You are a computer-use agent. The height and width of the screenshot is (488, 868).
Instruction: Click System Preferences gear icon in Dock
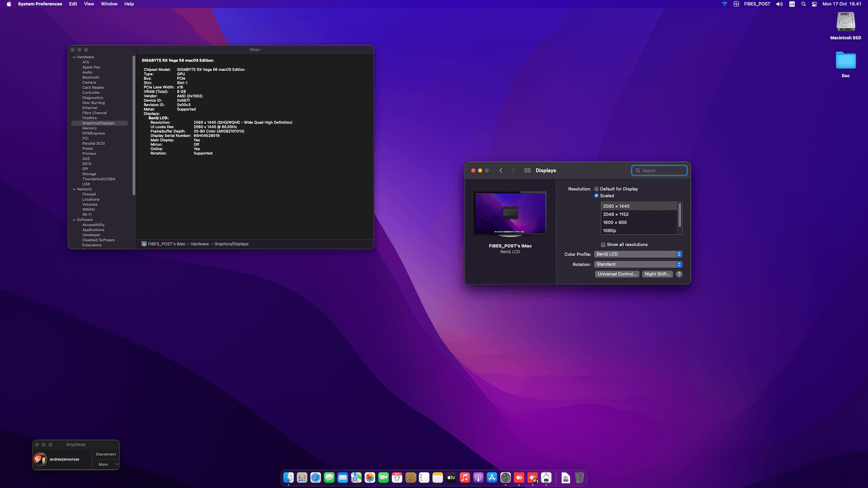tap(505, 478)
